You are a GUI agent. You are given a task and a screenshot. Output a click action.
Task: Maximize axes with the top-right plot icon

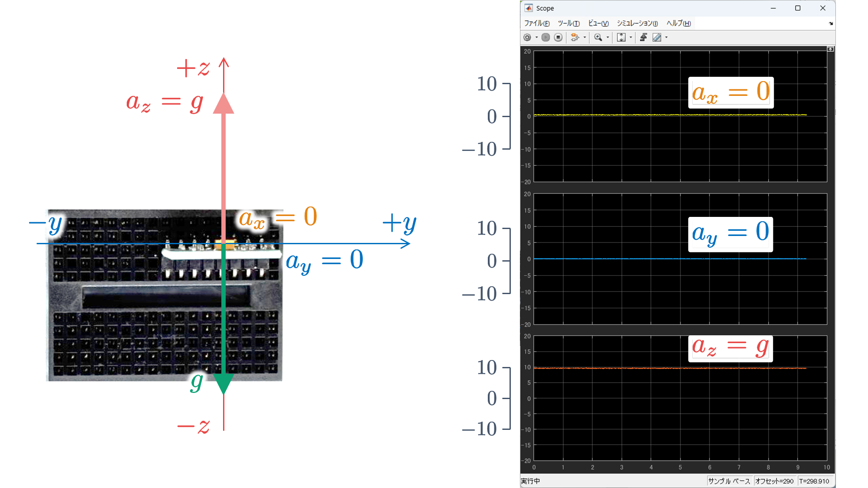(x=830, y=49)
